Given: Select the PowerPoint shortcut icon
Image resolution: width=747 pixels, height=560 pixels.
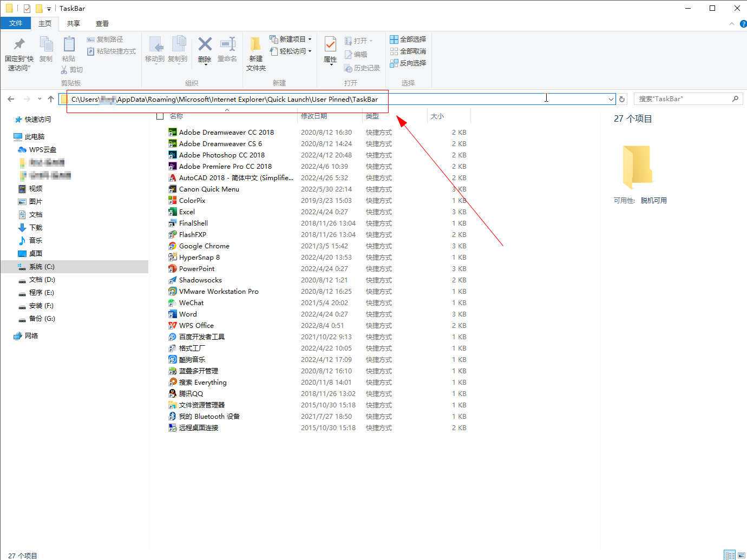Looking at the screenshot, I should click(173, 269).
